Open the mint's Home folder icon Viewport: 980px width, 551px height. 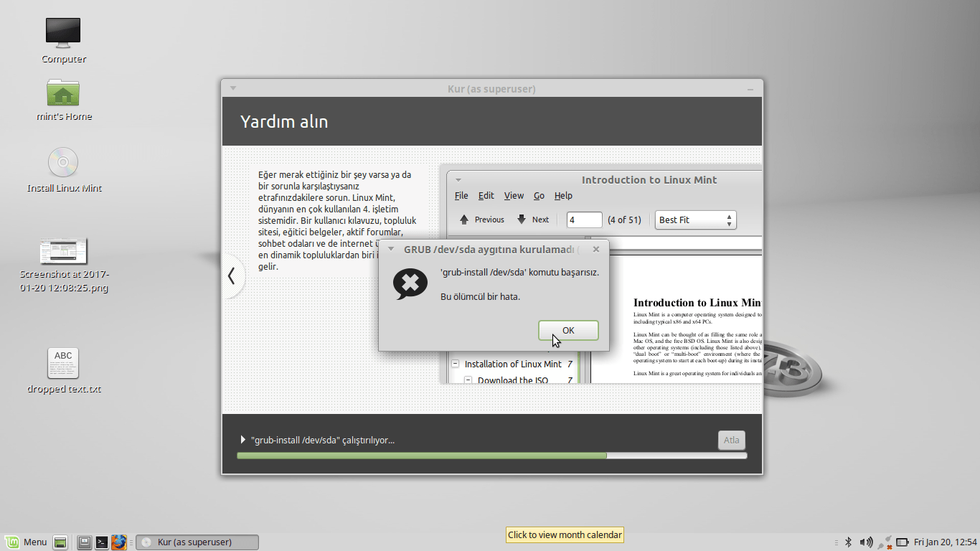coord(63,93)
